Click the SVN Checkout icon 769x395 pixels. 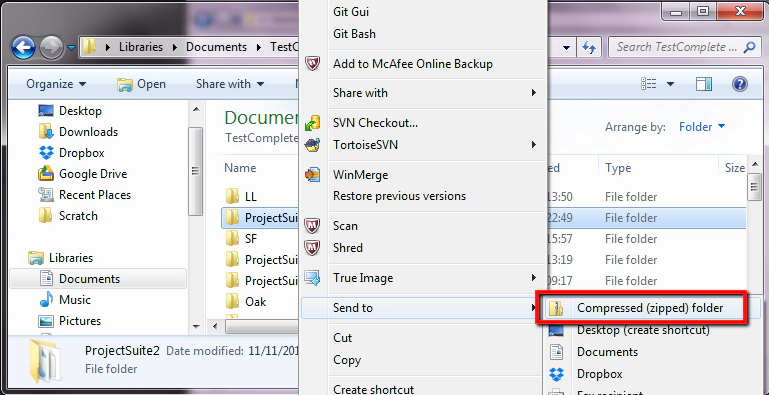click(312, 123)
